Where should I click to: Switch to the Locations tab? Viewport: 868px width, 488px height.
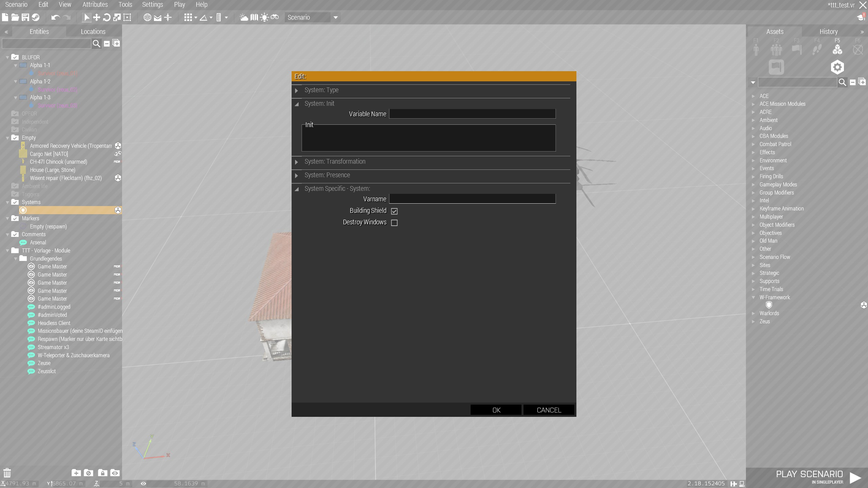[x=93, y=32]
